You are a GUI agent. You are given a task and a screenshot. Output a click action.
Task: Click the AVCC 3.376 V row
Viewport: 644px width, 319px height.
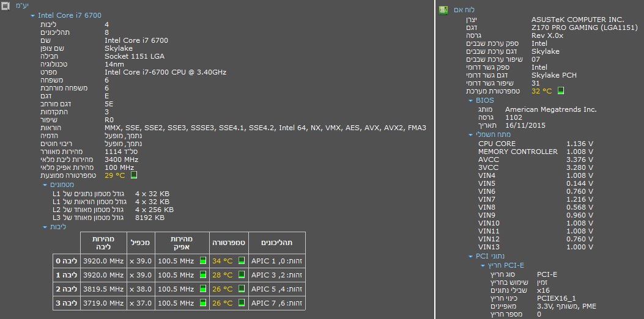pos(536,159)
